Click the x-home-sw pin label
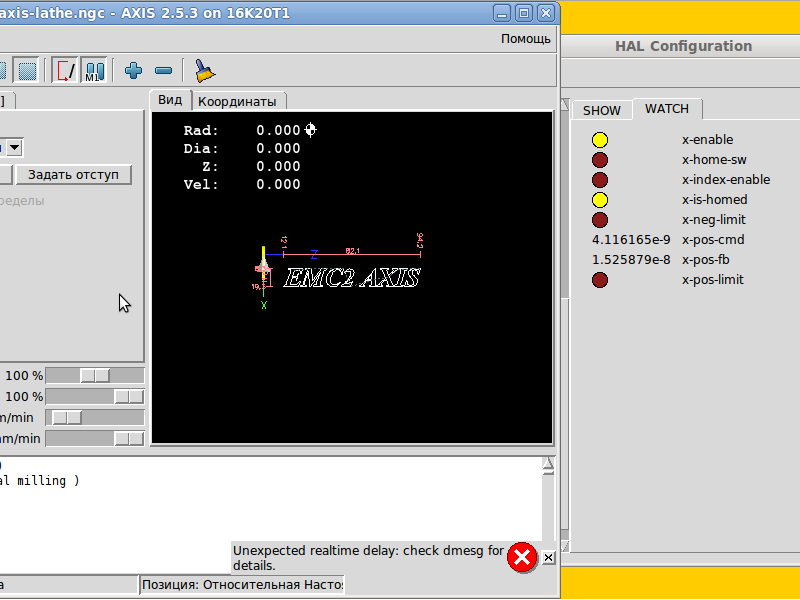800x600 pixels. (x=714, y=160)
